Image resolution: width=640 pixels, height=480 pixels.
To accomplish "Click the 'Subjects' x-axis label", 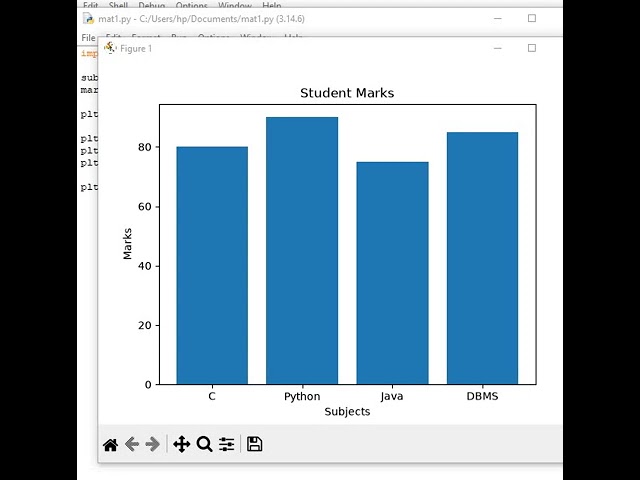I will pos(347,411).
